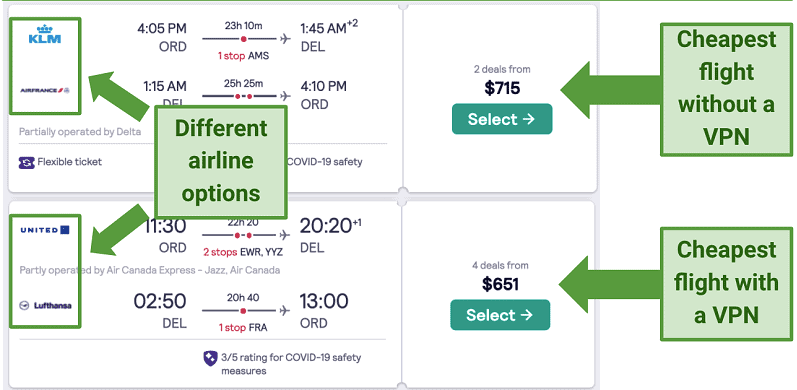
Task: Open the 1 stop AMS details
Action: (243, 56)
